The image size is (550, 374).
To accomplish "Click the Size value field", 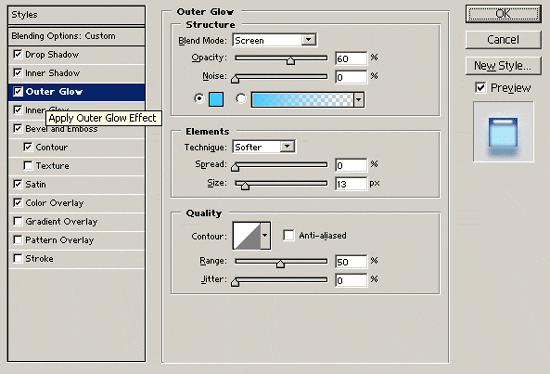I will click(x=351, y=183).
